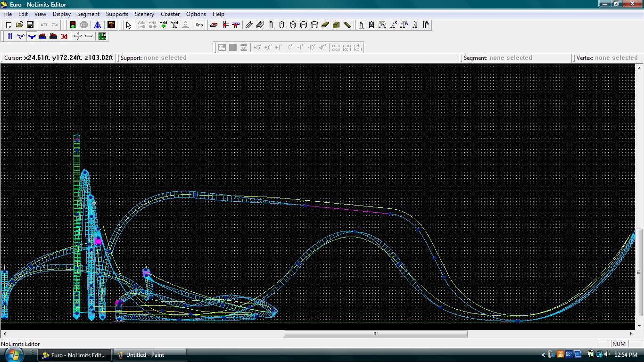Save the track using floppy disk icon
The image size is (644, 362).
point(30,25)
